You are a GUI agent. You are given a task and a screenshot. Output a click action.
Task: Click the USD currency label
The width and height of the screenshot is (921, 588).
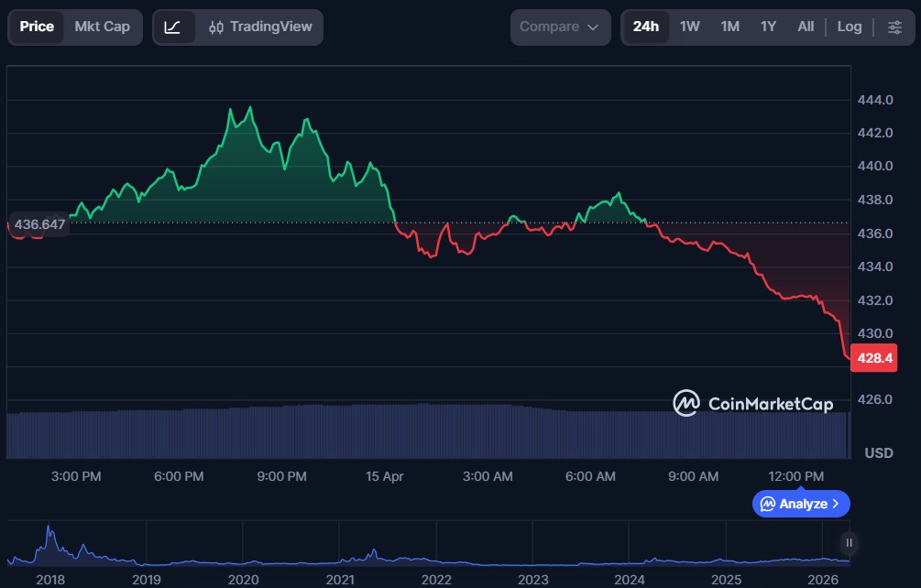click(x=879, y=453)
